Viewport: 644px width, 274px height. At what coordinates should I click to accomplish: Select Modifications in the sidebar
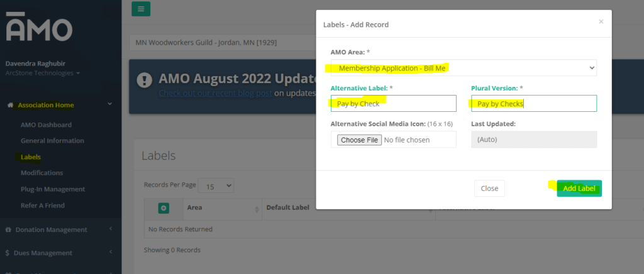[x=42, y=173]
